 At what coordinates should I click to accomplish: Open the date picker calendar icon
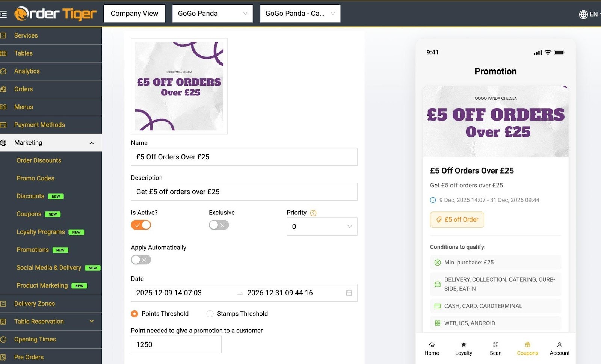[349, 293]
